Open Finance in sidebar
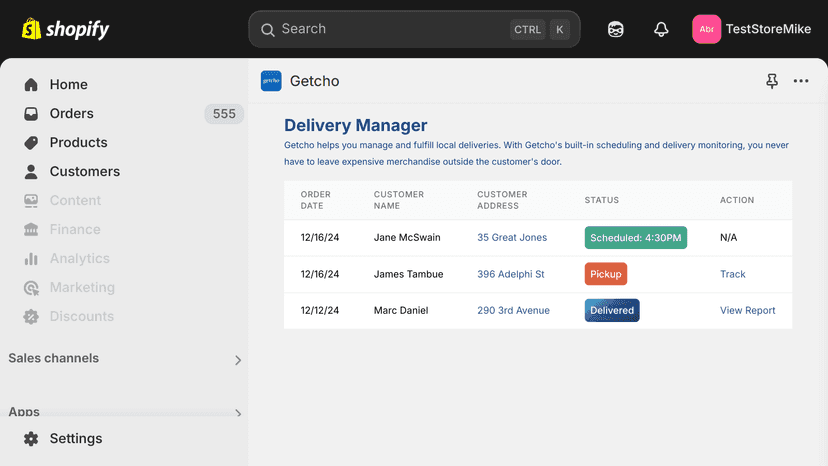This screenshot has width=828, height=466. (x=75, y=229)
